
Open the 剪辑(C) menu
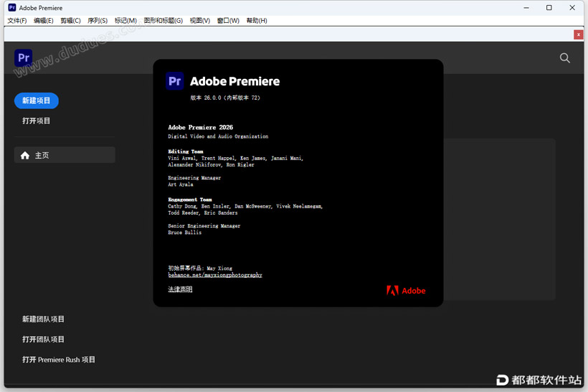(x=70, y=21)
